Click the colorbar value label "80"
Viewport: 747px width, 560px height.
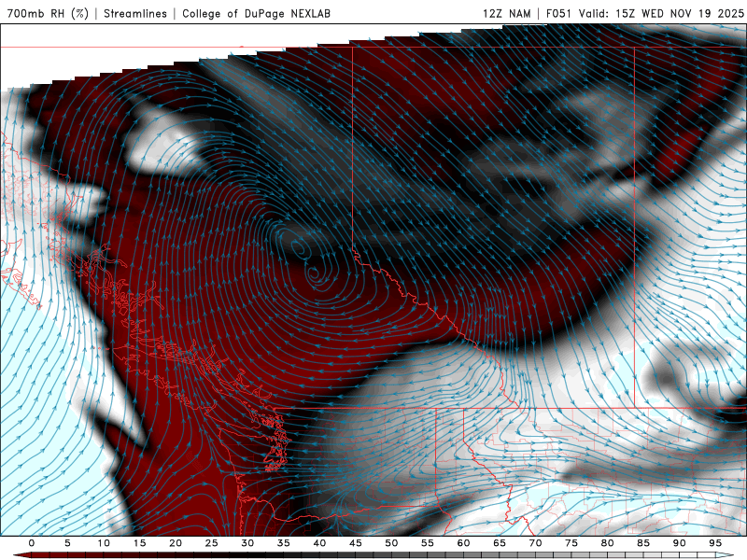(x=608, y=543)
